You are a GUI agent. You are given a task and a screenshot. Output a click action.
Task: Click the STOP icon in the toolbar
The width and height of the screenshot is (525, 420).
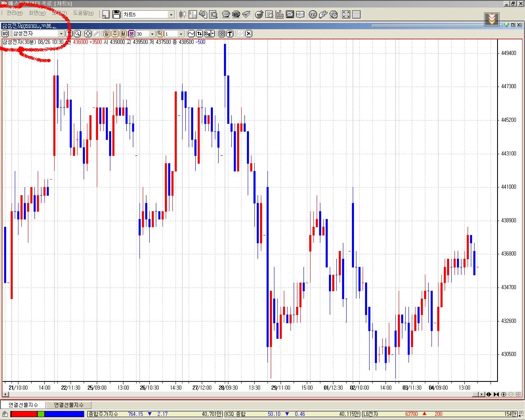point(236,14)
